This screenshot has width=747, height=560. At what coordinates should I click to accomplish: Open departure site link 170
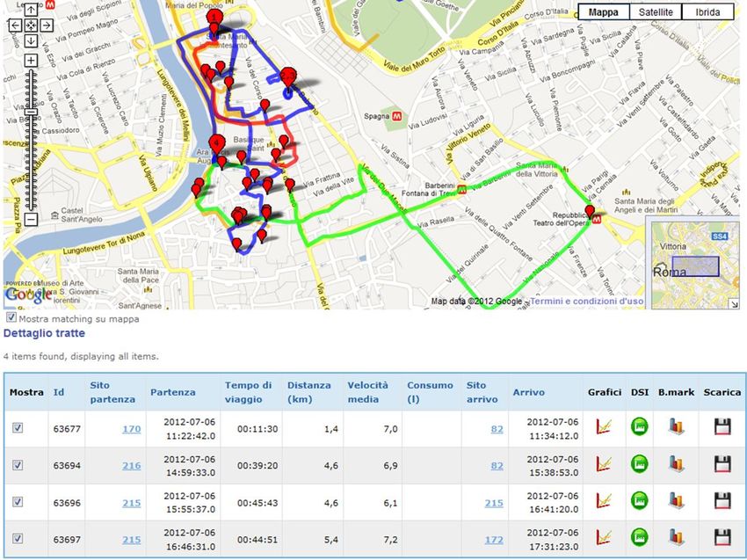coord(131,429)
